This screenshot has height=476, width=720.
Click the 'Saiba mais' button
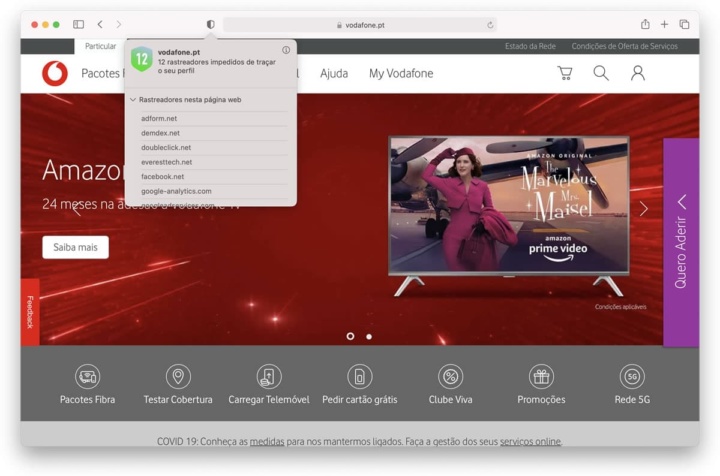pos(75,247)
